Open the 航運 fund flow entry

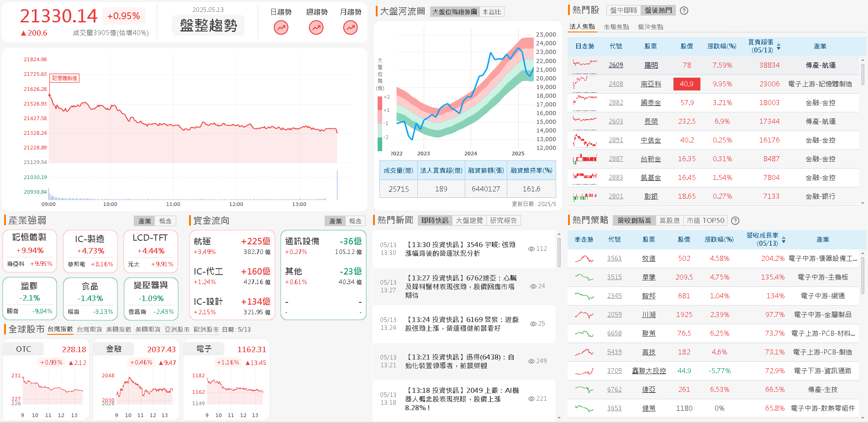click(232, 246)
